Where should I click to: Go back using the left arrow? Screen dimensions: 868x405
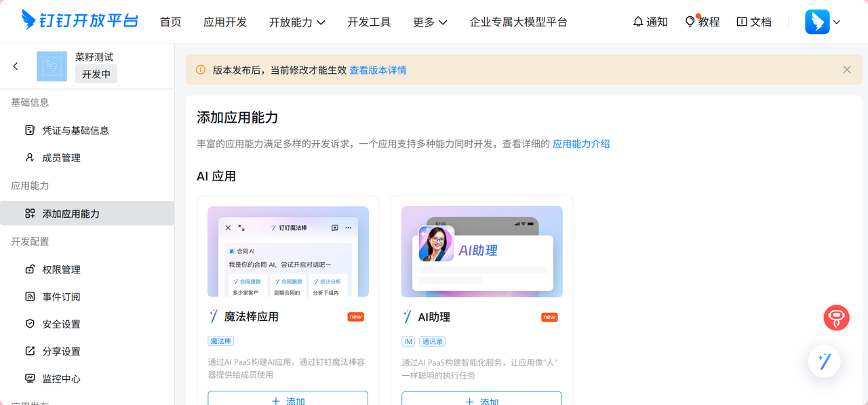[x=16, y=66]
